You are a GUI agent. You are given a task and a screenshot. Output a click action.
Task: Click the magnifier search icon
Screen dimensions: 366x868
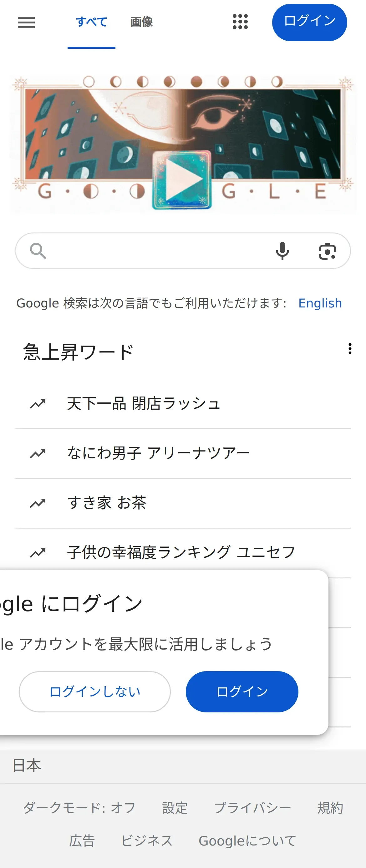click(38, 251)
